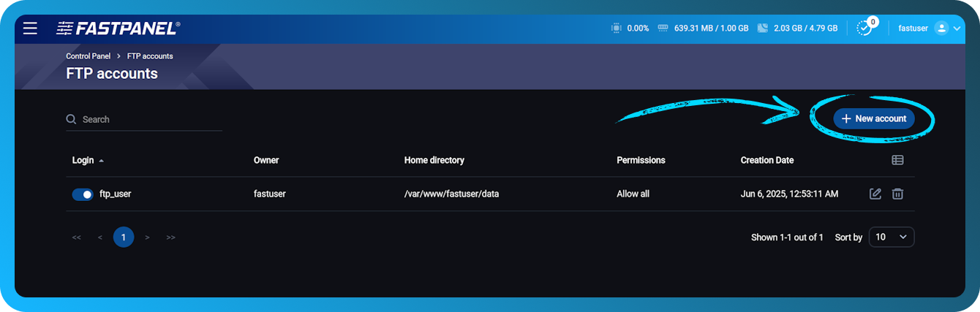Click the FTP accounts breadcrumb

point(150,56)
